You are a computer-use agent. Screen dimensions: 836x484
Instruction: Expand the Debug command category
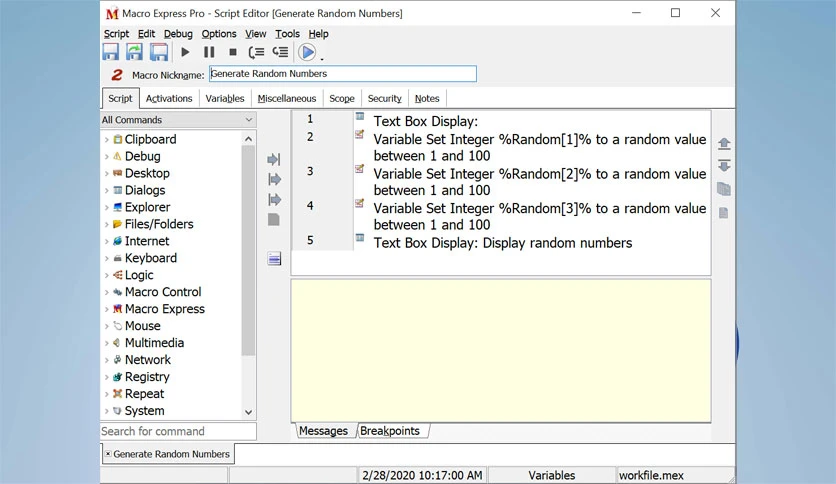[107, 157]
